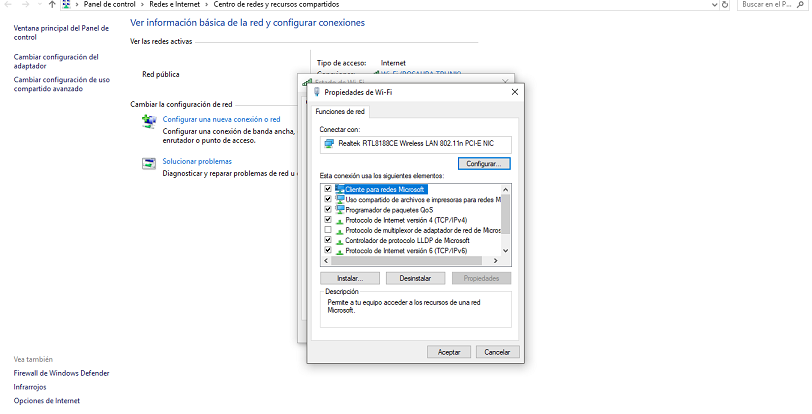Select Protocolo de Internet versión 4 row
The height and width of the screenshot is (414, 812).
pos(406,220)
